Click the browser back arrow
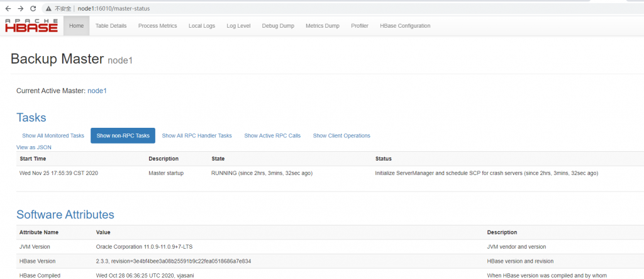644x279 pixels. point(8,9)
